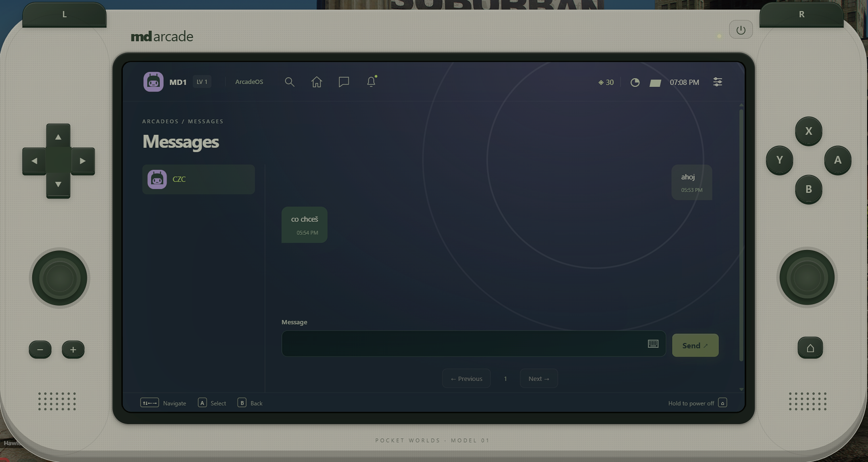Image resolution: width=868 pixels, height=462 pixels.
Task: Click page number 1
Action: tap(505, 379)
